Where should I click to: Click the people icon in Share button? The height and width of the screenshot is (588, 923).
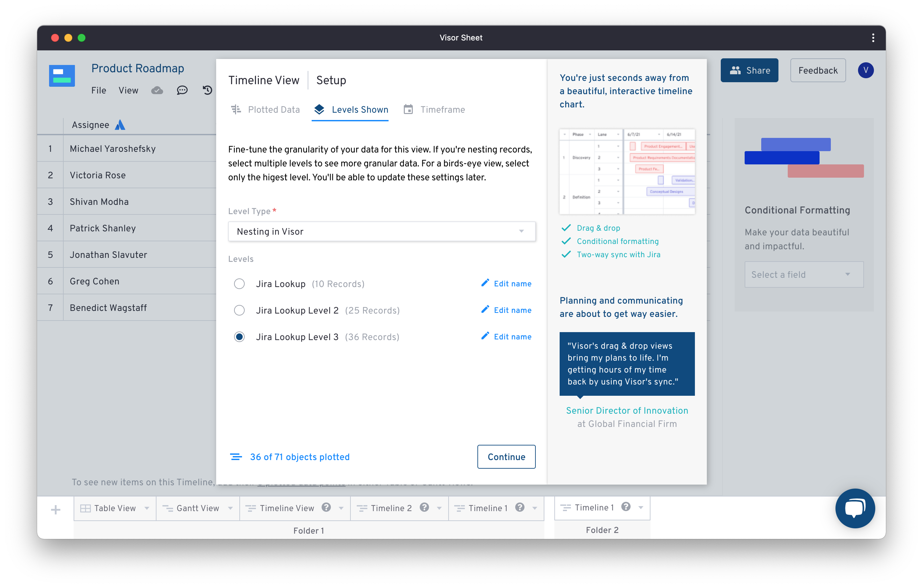point(735,71)
